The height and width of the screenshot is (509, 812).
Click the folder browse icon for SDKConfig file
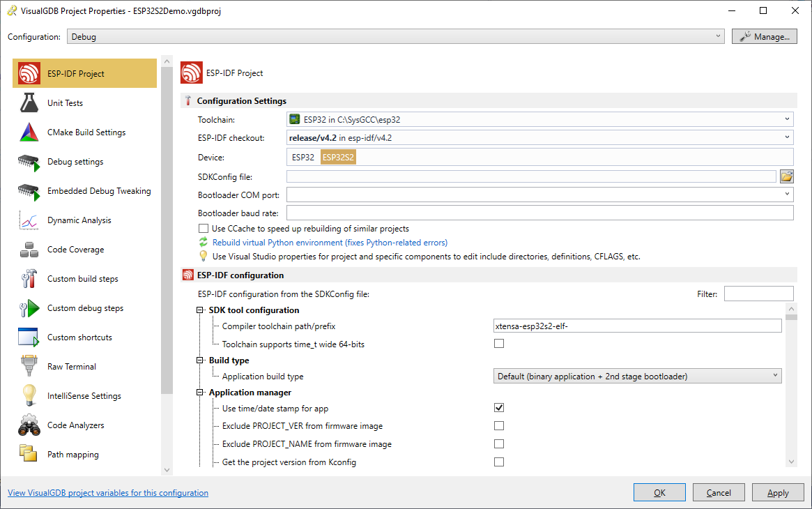(x=787, y=176)
